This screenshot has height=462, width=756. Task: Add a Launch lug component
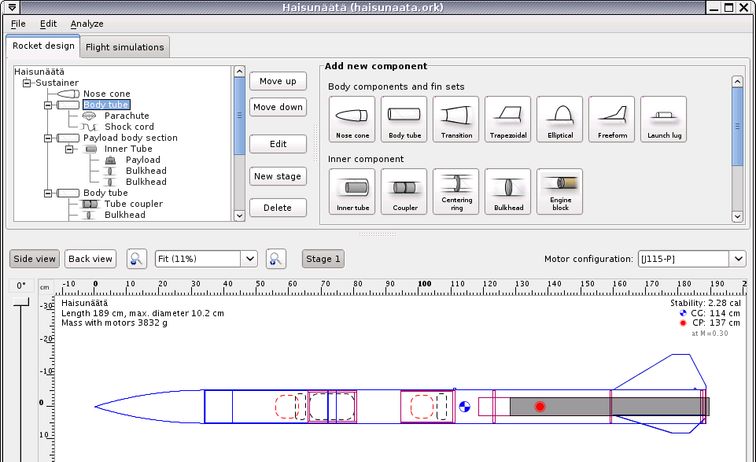point(664,119)
